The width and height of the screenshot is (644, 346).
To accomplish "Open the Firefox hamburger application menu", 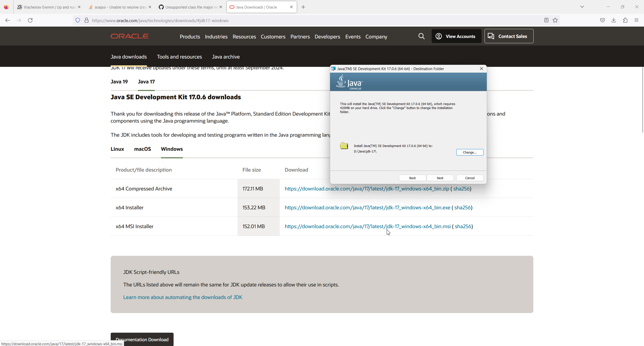I will [x=636, y=20].
